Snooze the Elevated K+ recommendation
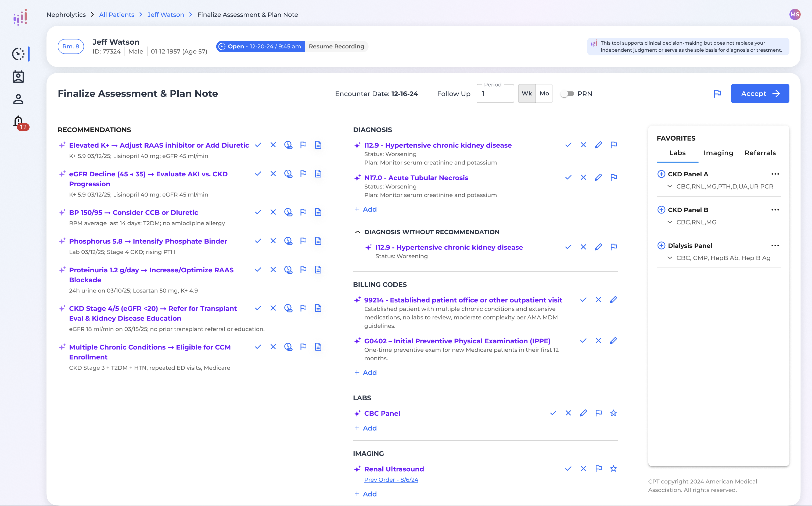Image resolution: width=812 pixels, height=506 pixels. 288,145
